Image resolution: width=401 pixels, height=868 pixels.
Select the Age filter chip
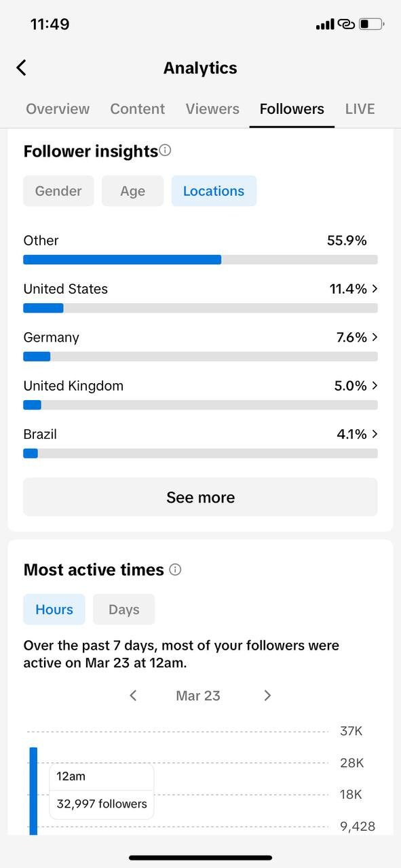133,191
